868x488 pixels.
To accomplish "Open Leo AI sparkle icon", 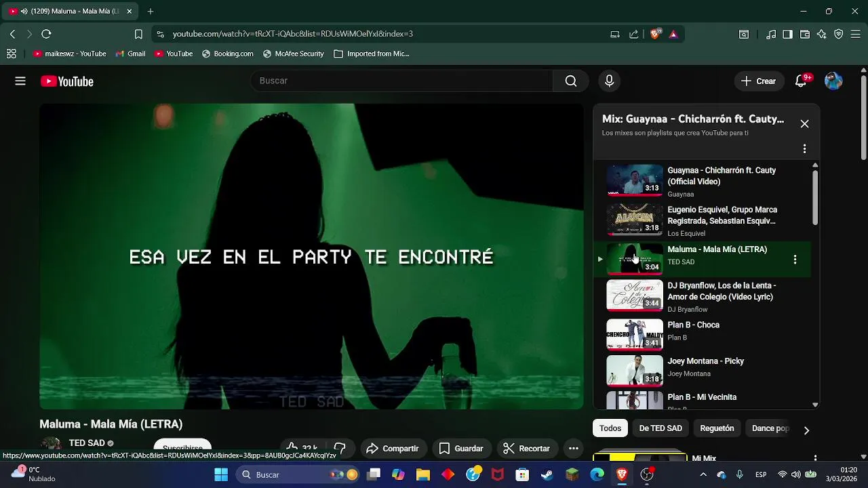I will [x=822, y=34].
